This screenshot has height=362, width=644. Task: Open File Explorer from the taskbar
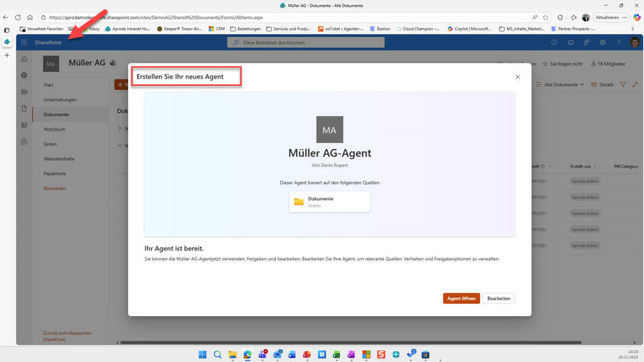tap(232, 354)
